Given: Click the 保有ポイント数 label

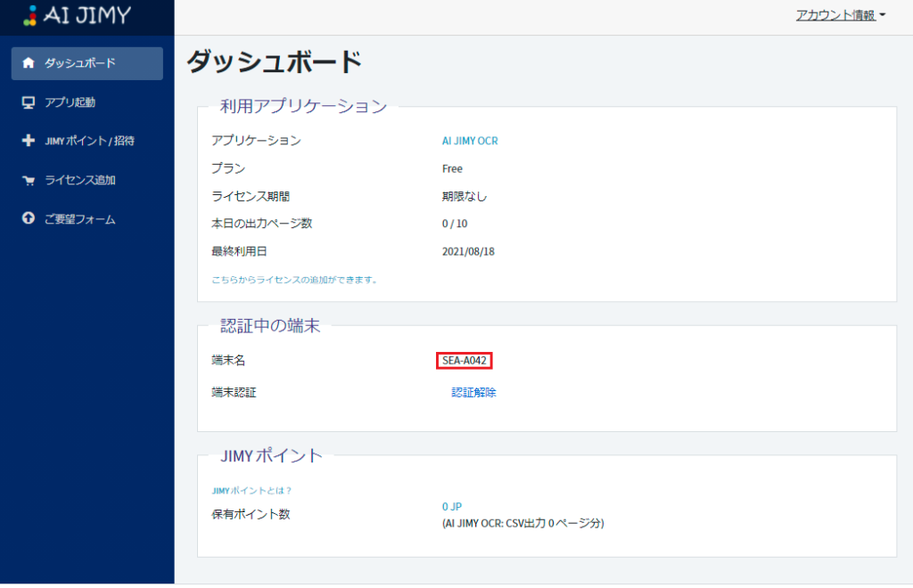Looking at the screenshot, I should point(251,515).
